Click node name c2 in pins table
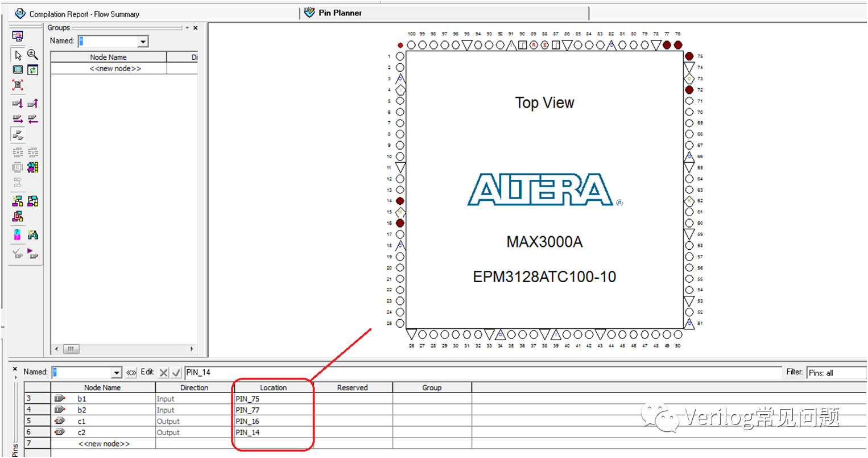 [x=82, y=432]
